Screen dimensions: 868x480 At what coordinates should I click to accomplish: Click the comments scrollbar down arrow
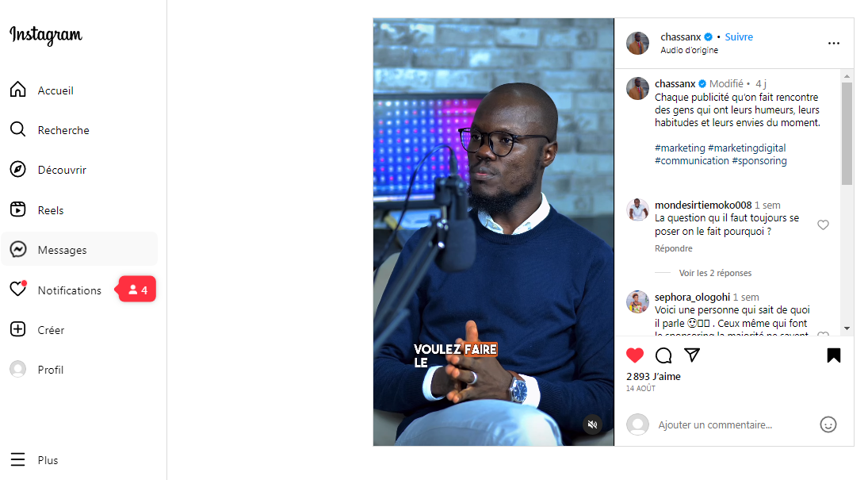847,328
